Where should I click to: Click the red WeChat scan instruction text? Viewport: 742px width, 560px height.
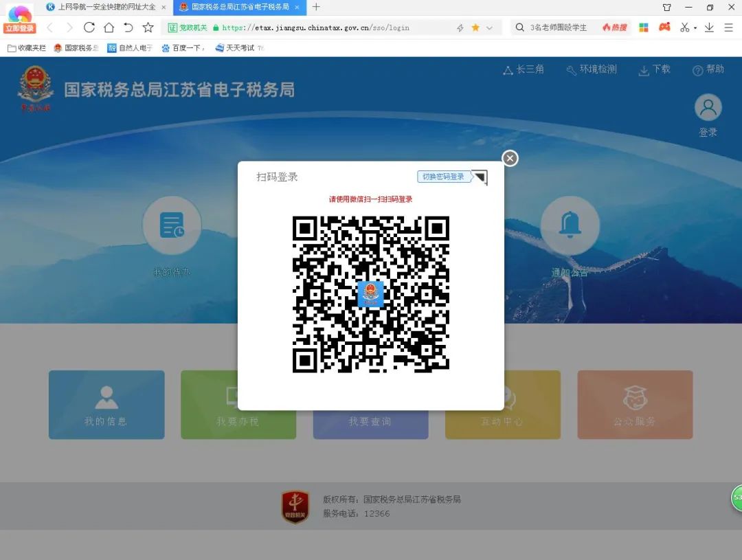[370, 199]
